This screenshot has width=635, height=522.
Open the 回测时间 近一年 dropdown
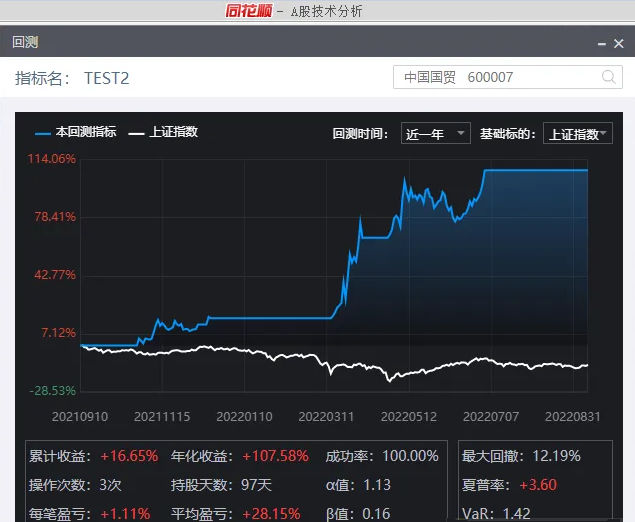436,133
